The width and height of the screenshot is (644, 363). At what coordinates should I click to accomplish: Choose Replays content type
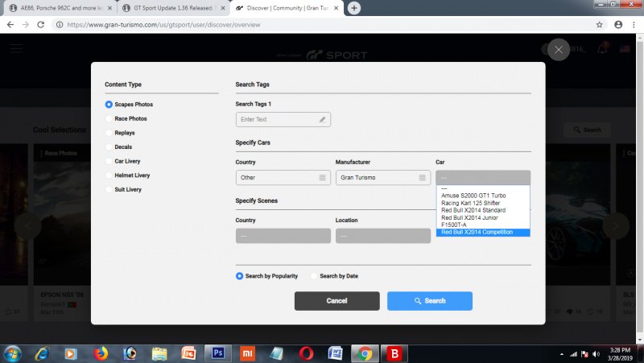pyautogui.click(x=120, y=133)
